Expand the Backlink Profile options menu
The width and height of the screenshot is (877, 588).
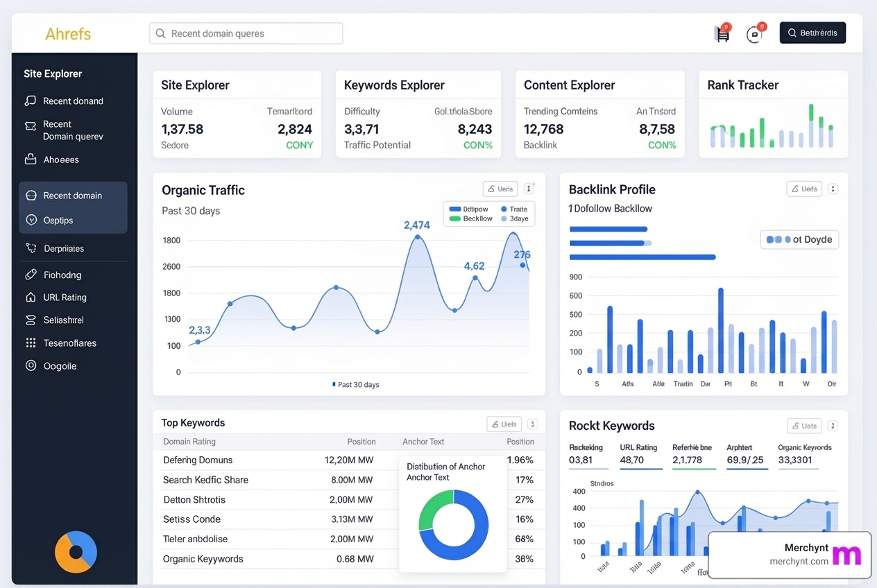(833, 188)
